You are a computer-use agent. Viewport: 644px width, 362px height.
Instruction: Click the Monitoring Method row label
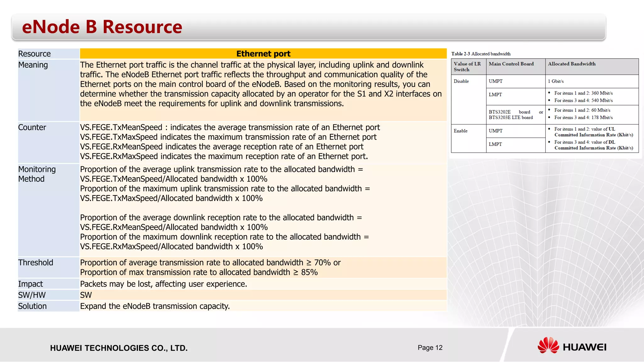click(37, 174)
